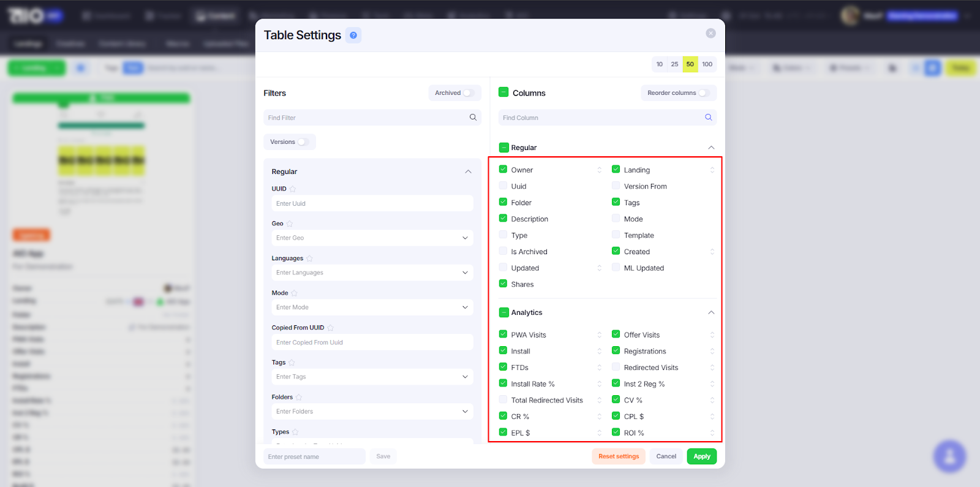Open the Geo dropdown
Viewport: 980px width, 487px height.
pyautogui.click(x=372, y=238)
